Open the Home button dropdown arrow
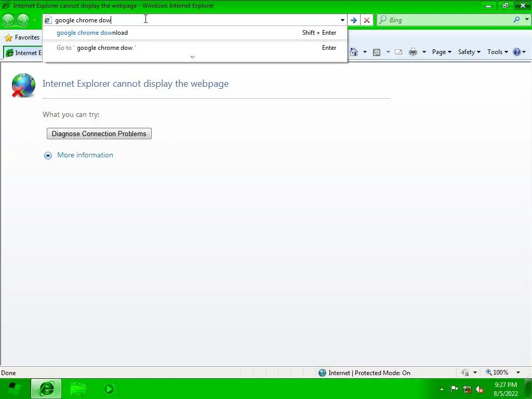Screen dimensions: 532x399 tap(365, 52)
